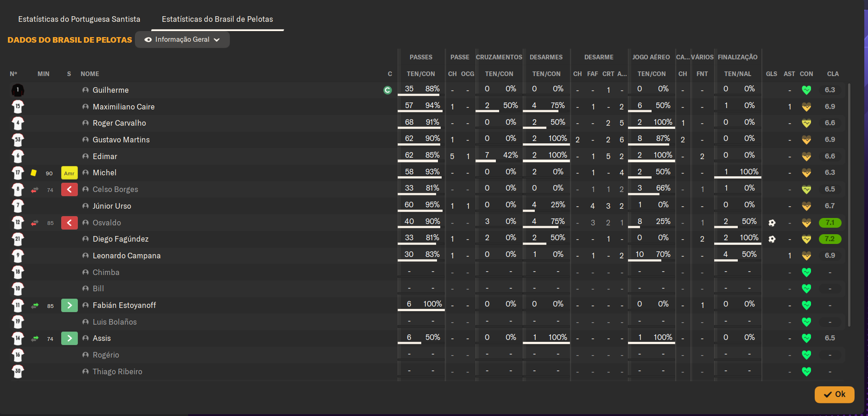Open Guilherme player profile link
This screenshot has width=868, height=416.
(x=111, y=90)
